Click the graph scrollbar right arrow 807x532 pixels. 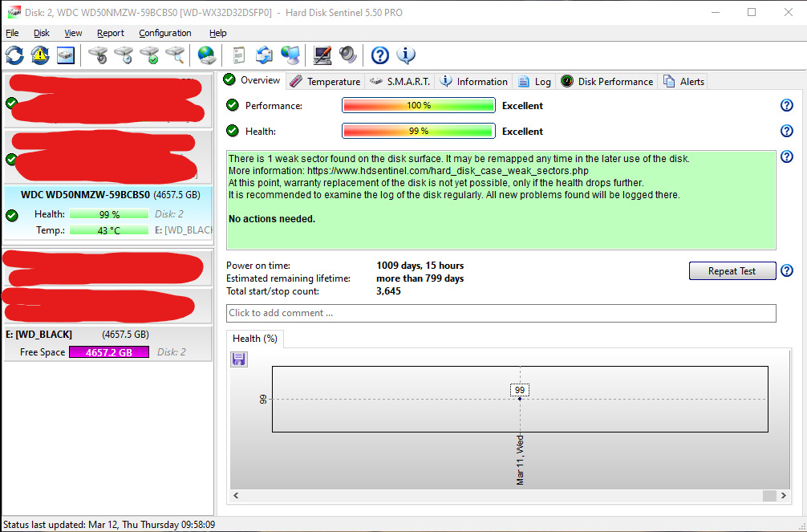coord(783,495)
